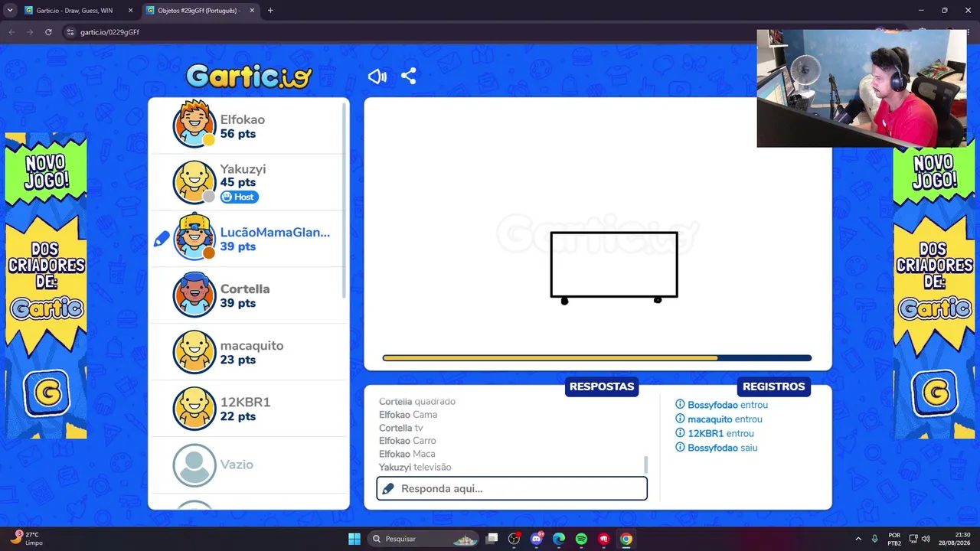
Task: Open Microsoft Edge from taskbar
Action: (559, 539)
